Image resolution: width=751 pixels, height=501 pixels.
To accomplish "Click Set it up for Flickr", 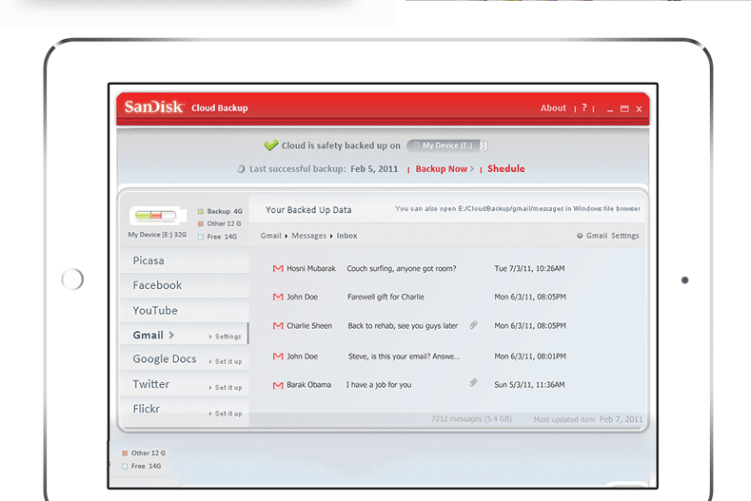I will point(226,413).
